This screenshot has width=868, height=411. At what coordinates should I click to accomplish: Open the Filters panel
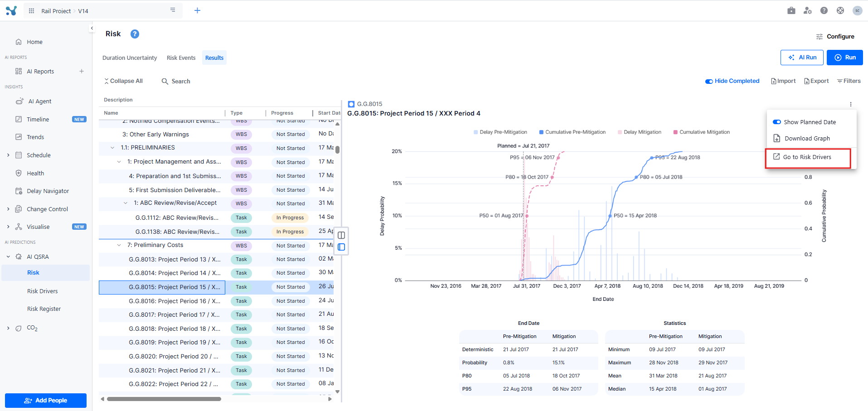pyautogui.click(x=849, y=81)
